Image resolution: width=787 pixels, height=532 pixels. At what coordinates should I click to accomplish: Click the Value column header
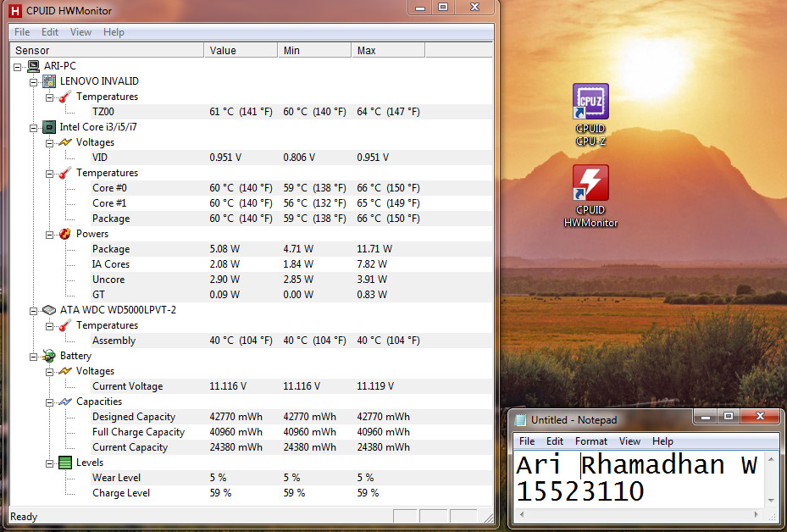point(241,50)
